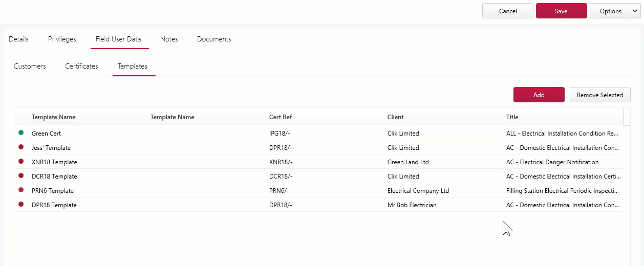The height and width of the screenshot is (266, 644).
Task: Click the green status dot for Green Cert
Action: pos(21,132)
